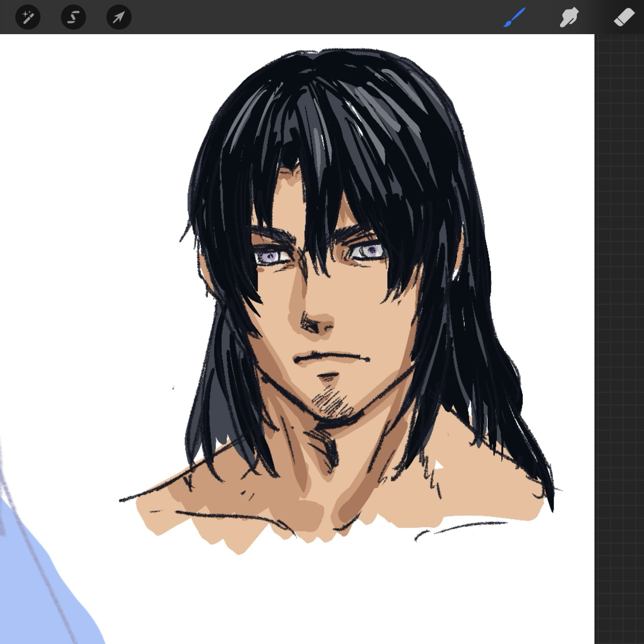
Task: Choose the Brush paint tool
Action: click(514, 18)
